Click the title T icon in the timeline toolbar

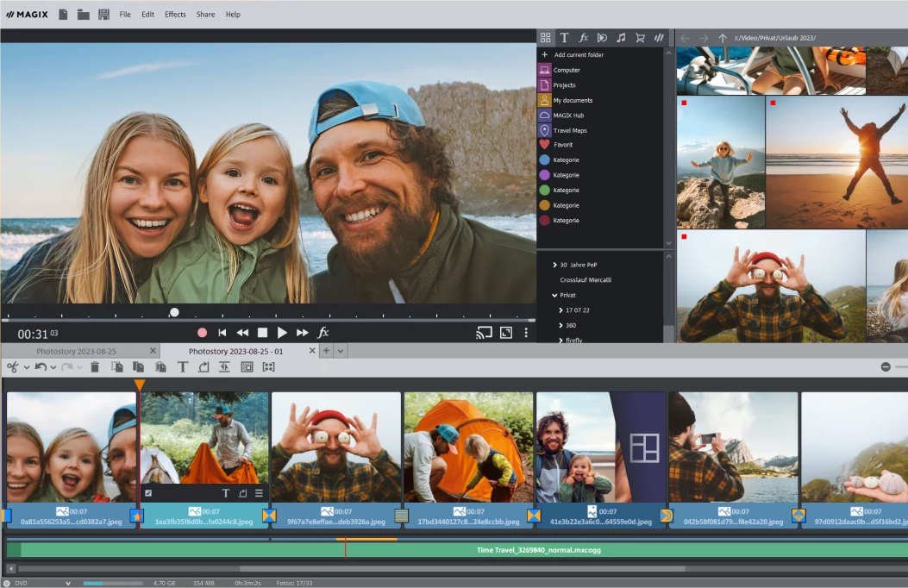pyautogui.click(x=183, y=367)
